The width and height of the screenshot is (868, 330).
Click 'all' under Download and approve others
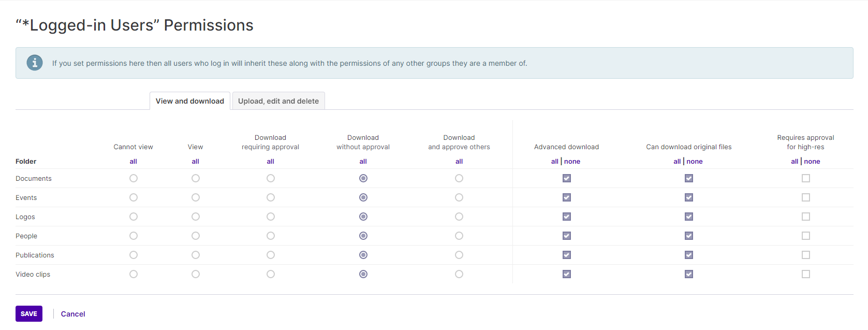pos(459,162)
